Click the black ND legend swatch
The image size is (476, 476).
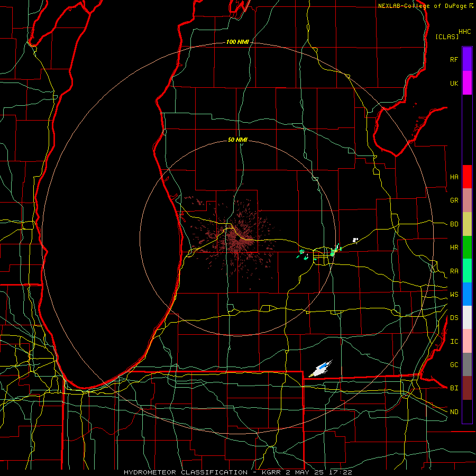click(467, 411)
